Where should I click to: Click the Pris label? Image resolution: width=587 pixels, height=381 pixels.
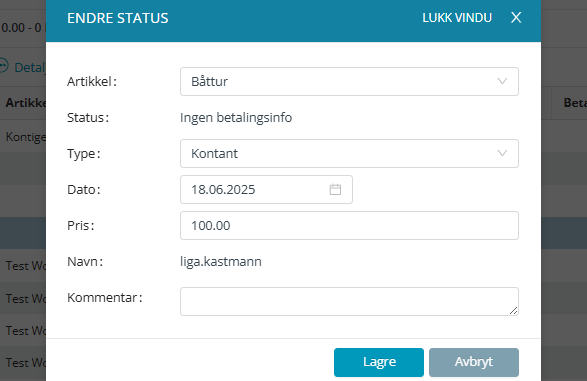point(80,225)
